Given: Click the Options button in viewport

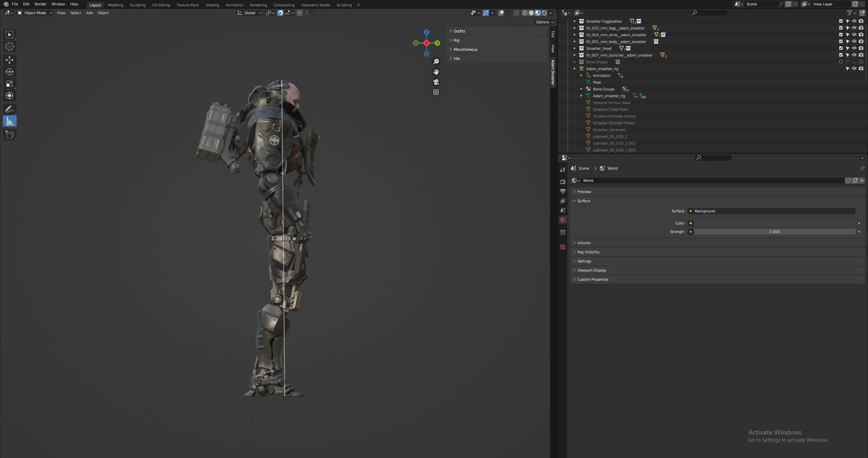Looking at the screenshot, I should (544, 22).
